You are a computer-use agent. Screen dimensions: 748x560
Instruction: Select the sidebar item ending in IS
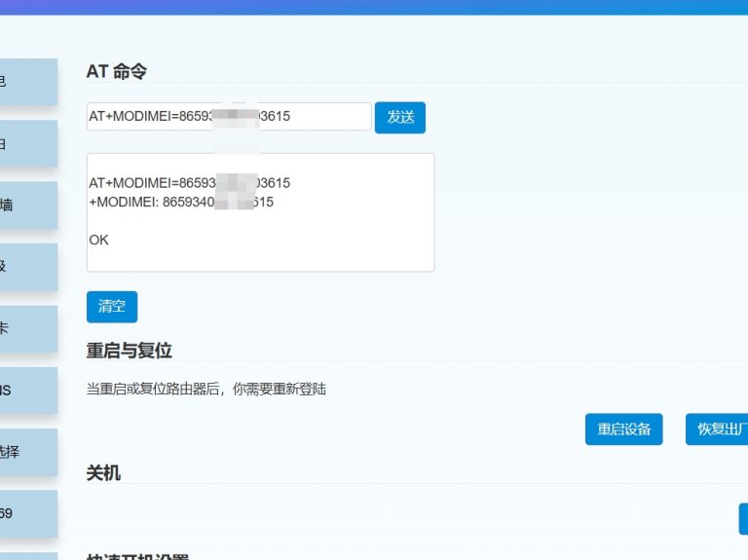coord(27,391)
